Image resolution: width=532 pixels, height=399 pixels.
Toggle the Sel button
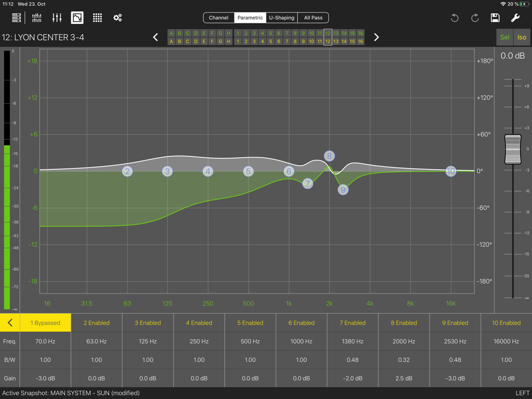pos(504,37)
